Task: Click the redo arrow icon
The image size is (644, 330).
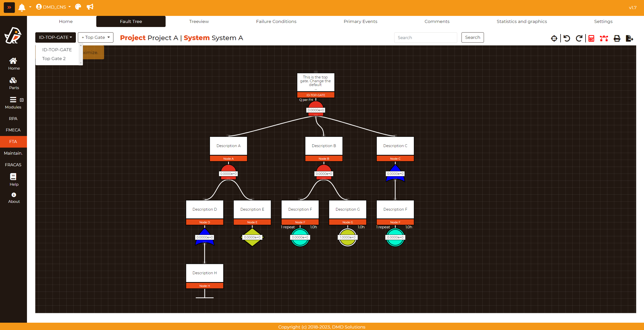Action: [579, 38]
